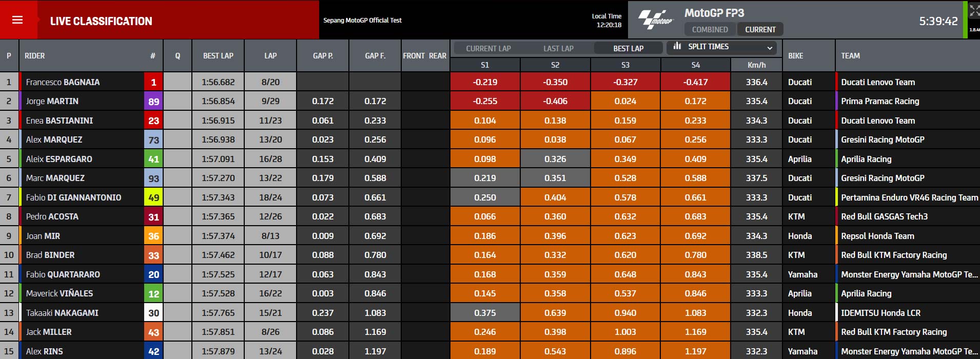Select rider Francesco BAGNAIA
The image size is (980, 359).
63,82
